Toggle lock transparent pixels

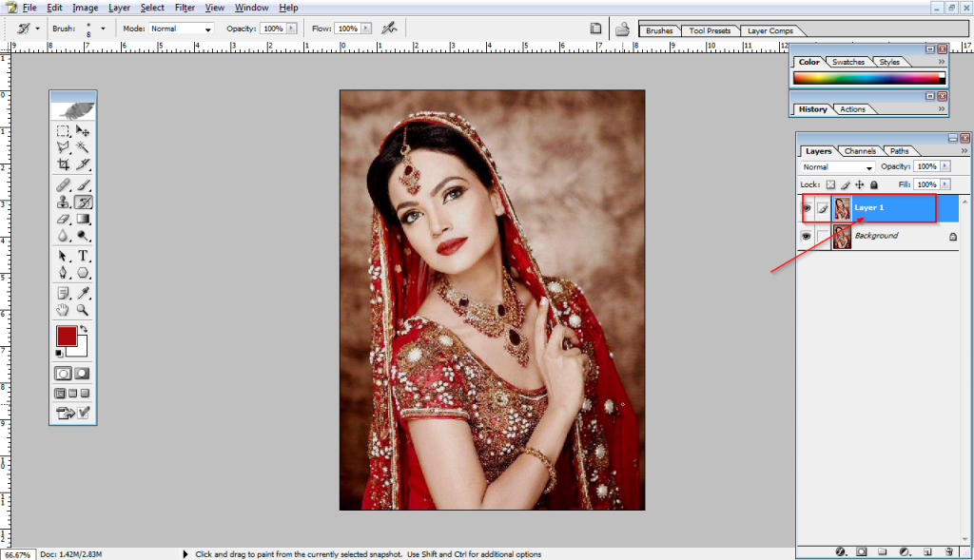[x=830, y=184]
